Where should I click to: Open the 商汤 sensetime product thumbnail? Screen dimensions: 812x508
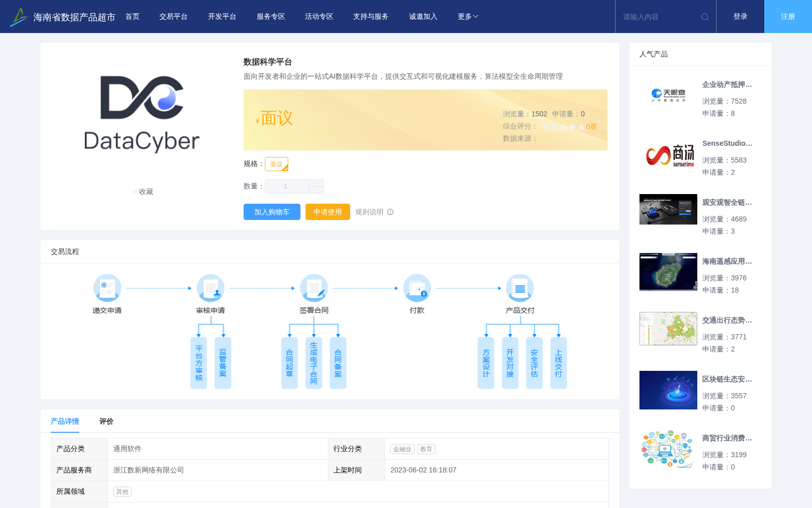668,154
